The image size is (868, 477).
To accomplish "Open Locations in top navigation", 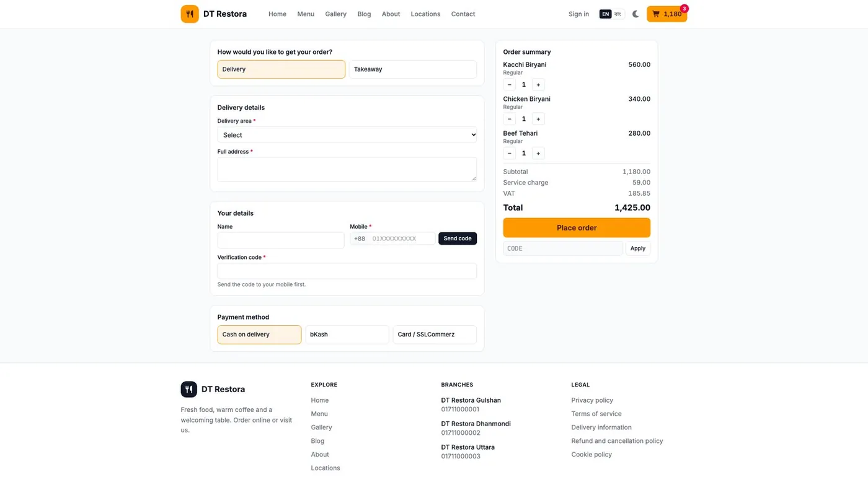I will tap(425, 14).
